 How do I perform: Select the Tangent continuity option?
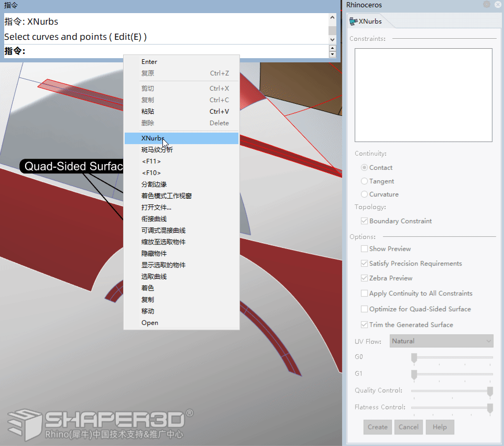[364, 181]
